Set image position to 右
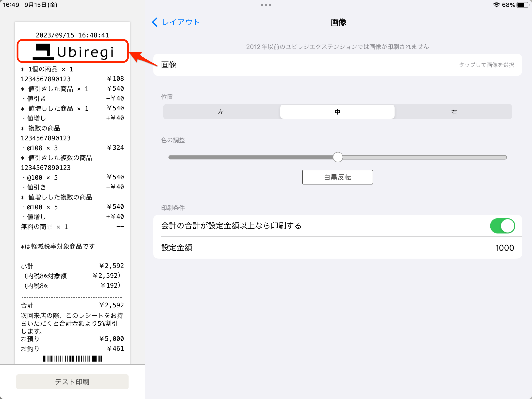This screenshot has height=399, width=532. point(454,112)
